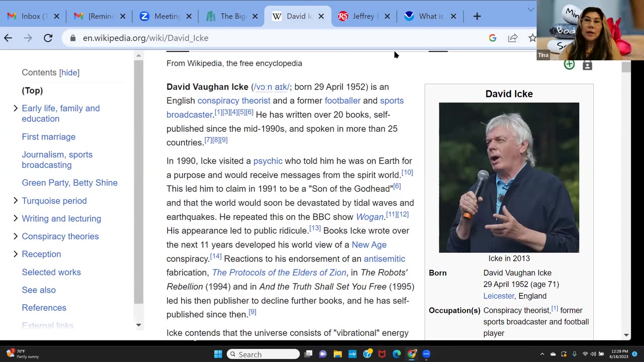Close the Inbox Gmail tab
The width and height of the screenshot is (644, 362).
56,16
